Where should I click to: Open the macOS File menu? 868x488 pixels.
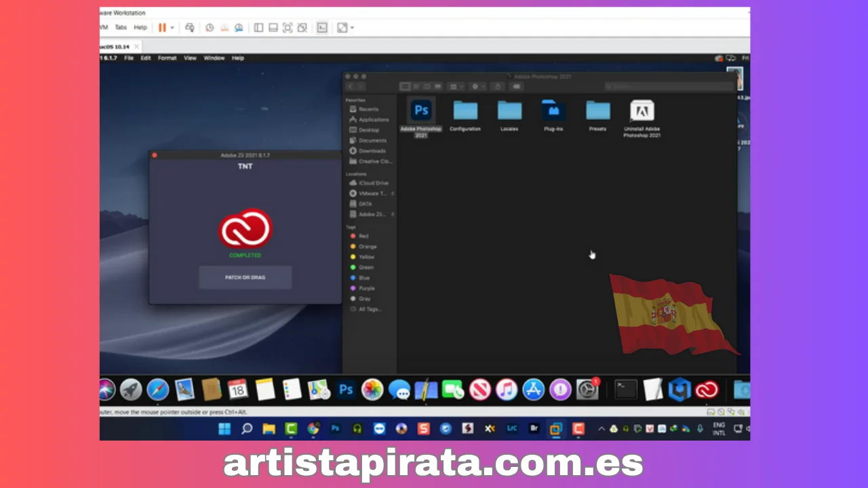pos(129,58)
